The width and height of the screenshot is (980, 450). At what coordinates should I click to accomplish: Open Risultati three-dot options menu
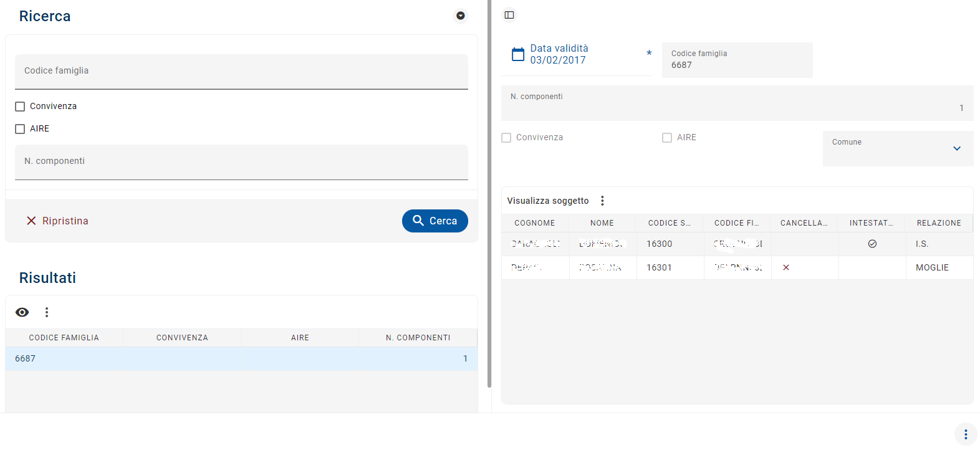click(47, 312)
